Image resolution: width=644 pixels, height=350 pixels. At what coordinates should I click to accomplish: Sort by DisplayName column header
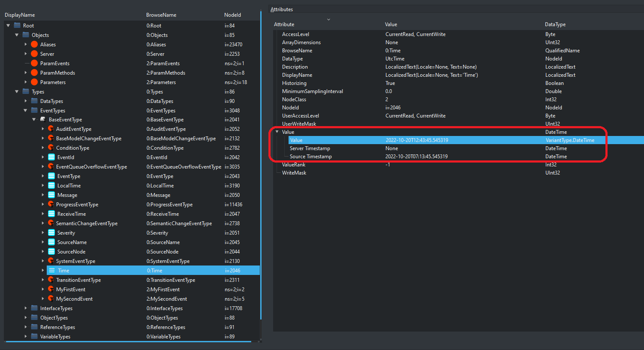click(20, 15)
